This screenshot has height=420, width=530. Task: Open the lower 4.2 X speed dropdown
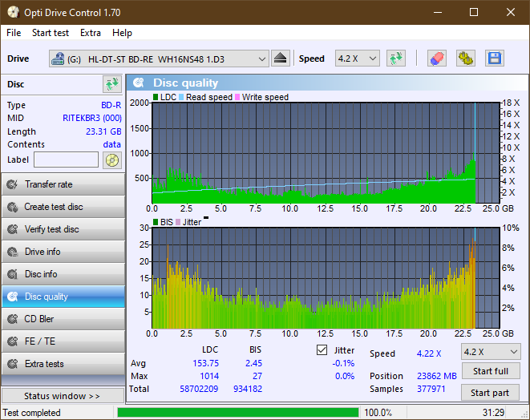pos(491,352)
